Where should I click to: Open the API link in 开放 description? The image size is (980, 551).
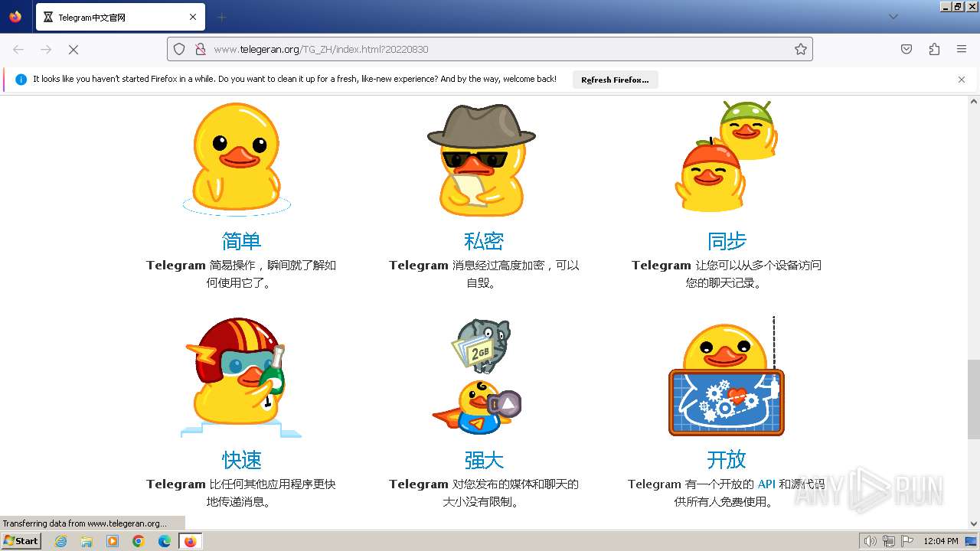click(x=766, y=484)
